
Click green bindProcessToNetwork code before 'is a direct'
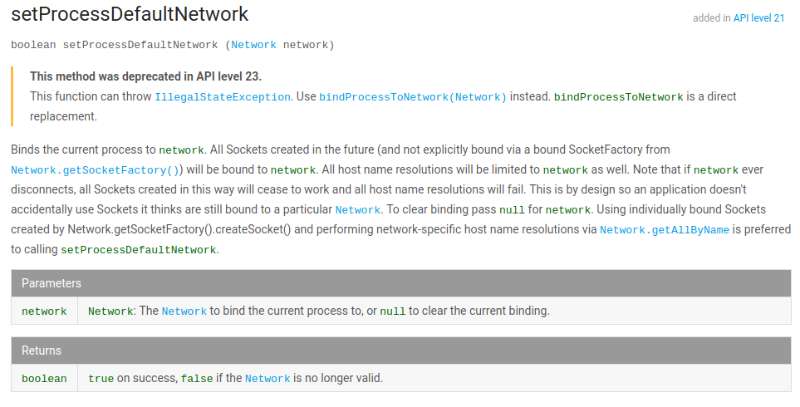[618, 97]
